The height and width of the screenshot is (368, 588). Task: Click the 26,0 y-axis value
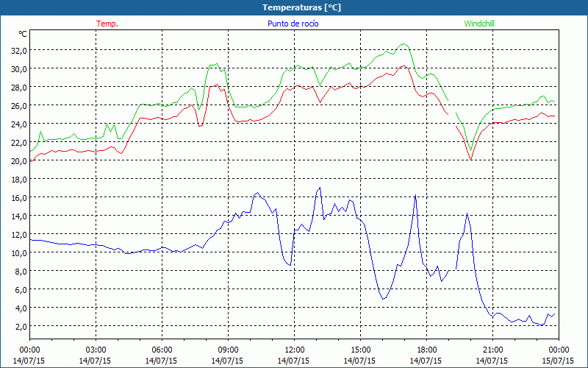19,106
